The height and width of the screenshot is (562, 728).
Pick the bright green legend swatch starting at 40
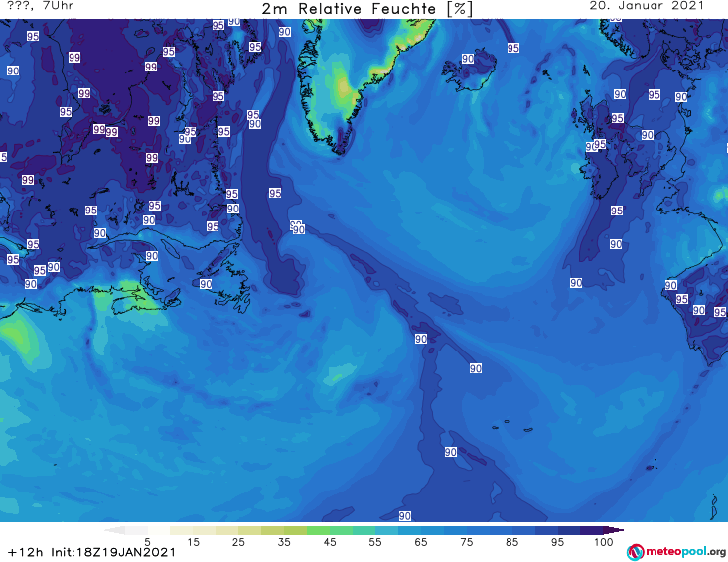click(318, 530)
